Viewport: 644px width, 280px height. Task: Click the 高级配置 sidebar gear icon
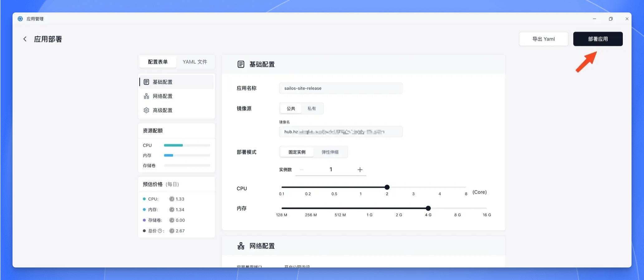click(x=146, y=110)
